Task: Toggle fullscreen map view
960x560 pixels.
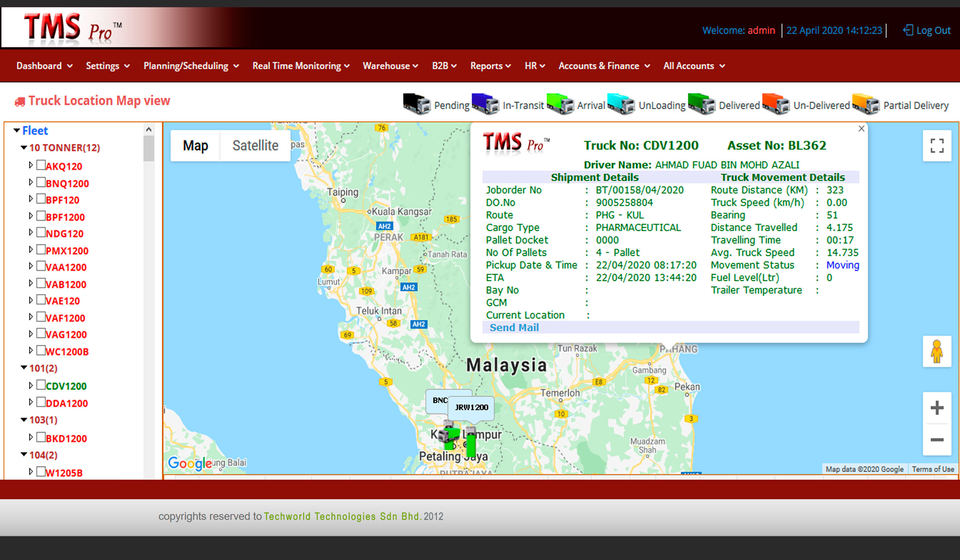Action: coord(937,146)
